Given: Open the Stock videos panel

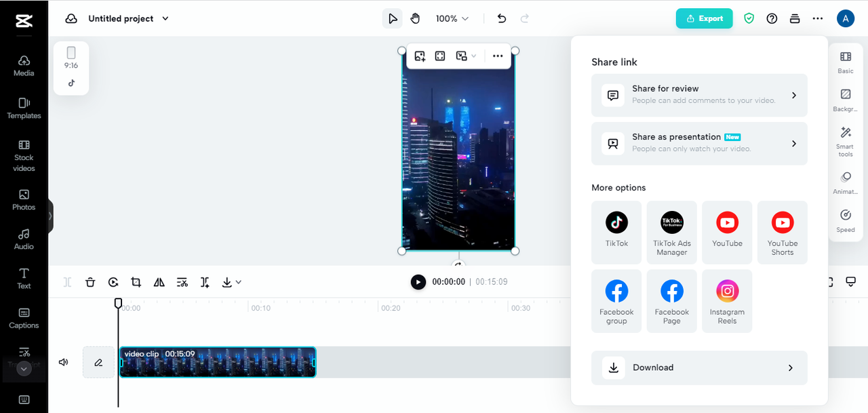Looking at the screenshot, I should pos(24,155).
